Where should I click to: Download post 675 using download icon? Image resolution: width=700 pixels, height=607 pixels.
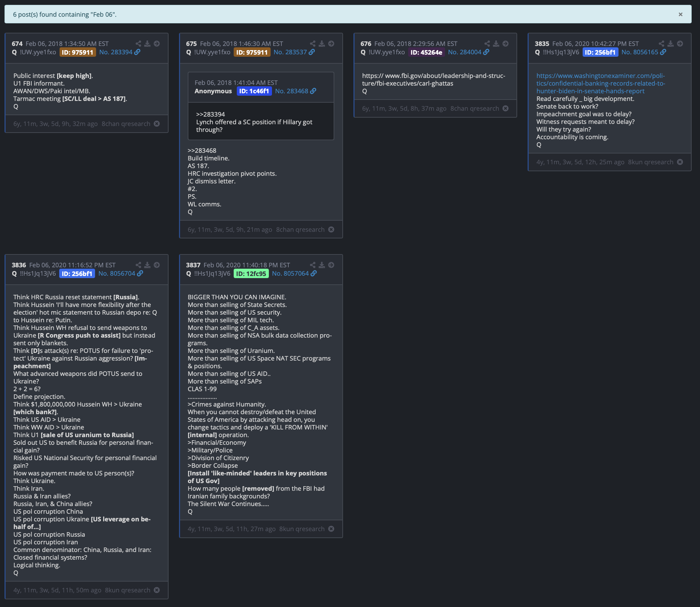click(x=322, y=44)
